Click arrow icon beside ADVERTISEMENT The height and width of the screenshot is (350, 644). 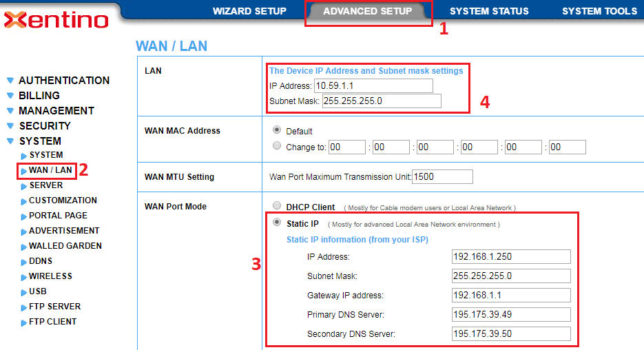(24, 231)
